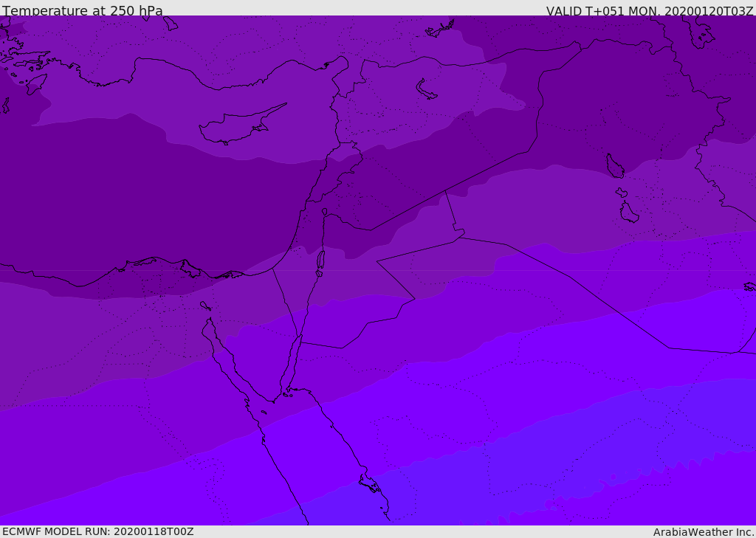
Task: Click the 'Temperature at 250 hPa' title text
Action: [83, 10]
